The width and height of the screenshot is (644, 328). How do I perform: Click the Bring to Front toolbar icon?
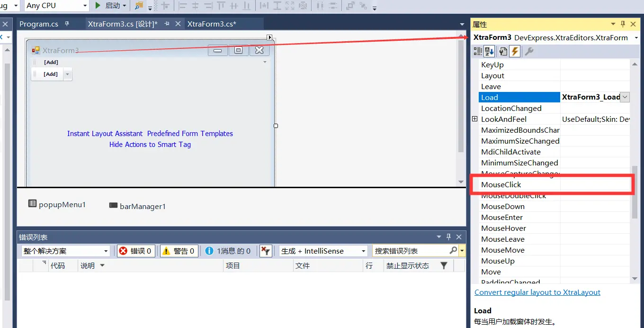pyautogui.click(x=350, y=6)
